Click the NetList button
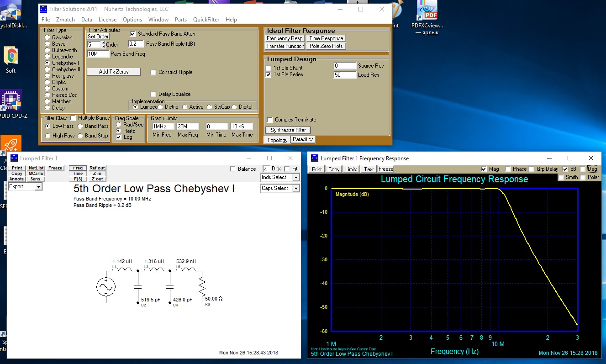 click(x=36, y=168)
